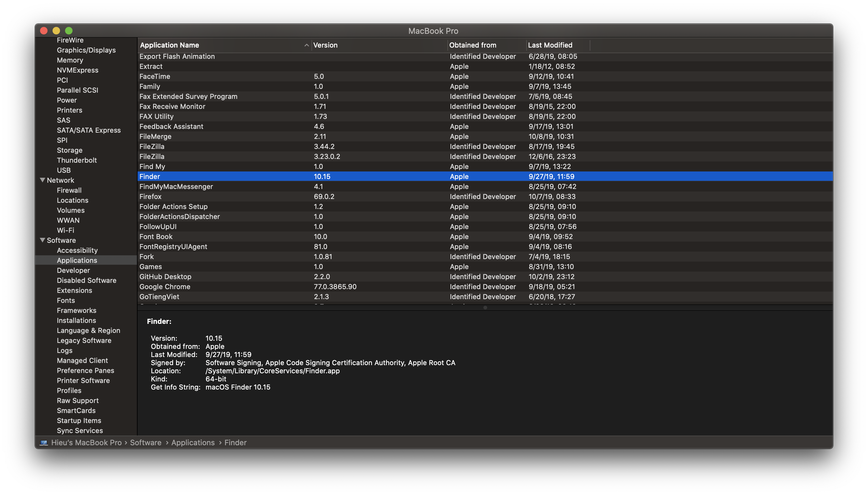The height and width of the screenshot is (495, 868).
Task: Select the FaceTime application row
Action: 485,76
